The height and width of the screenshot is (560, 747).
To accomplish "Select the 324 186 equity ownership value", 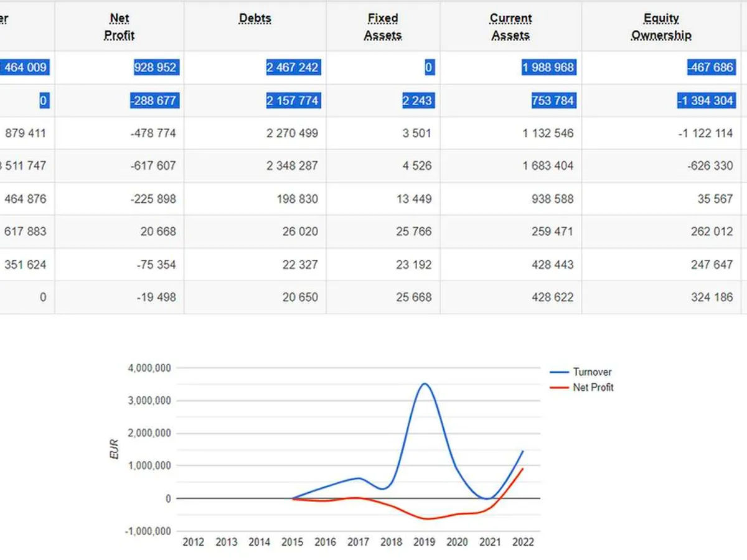I will click(x=712, y=297).
